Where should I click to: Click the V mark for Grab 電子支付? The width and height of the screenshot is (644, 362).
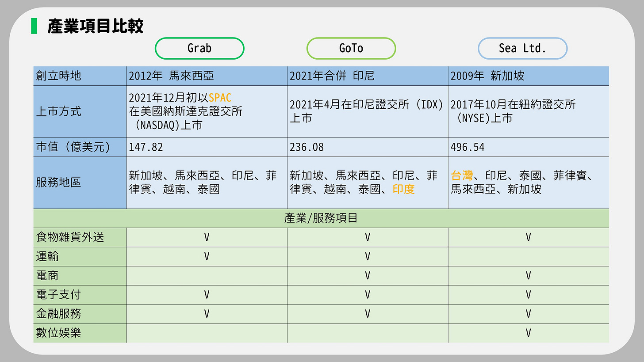(x=207, y=295)
